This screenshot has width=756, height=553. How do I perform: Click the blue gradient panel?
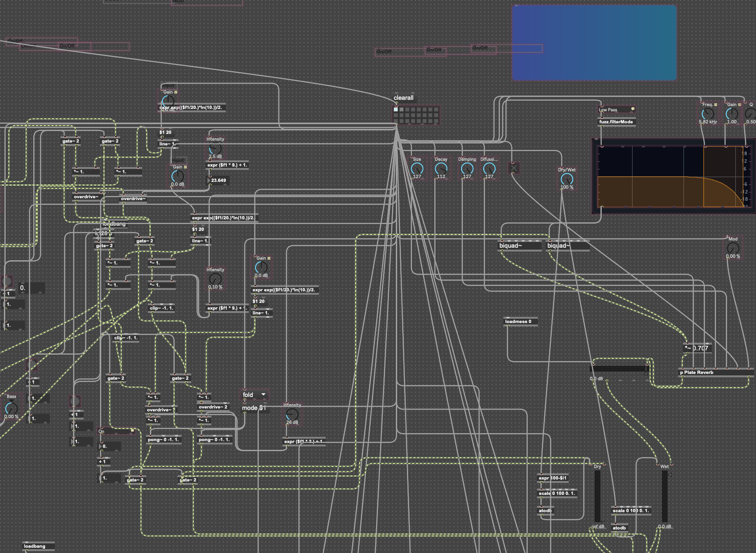point(594,43)
